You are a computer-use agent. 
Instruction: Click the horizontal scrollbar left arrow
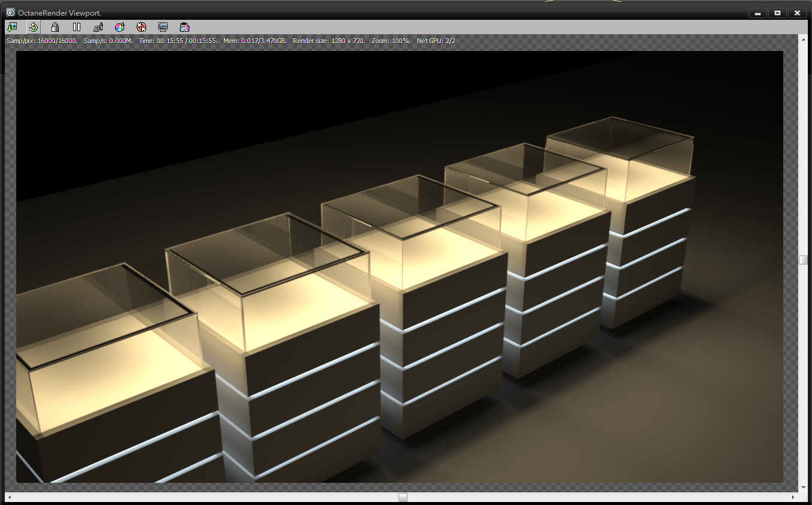pyautogui.click(x=8, y=497)
